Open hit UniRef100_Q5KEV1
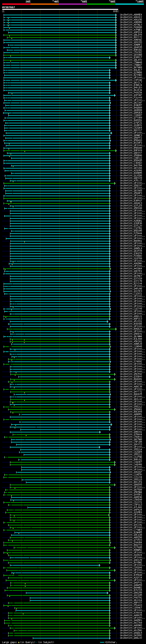This screenshot has height=644, width=146. [x=131, y=334]
